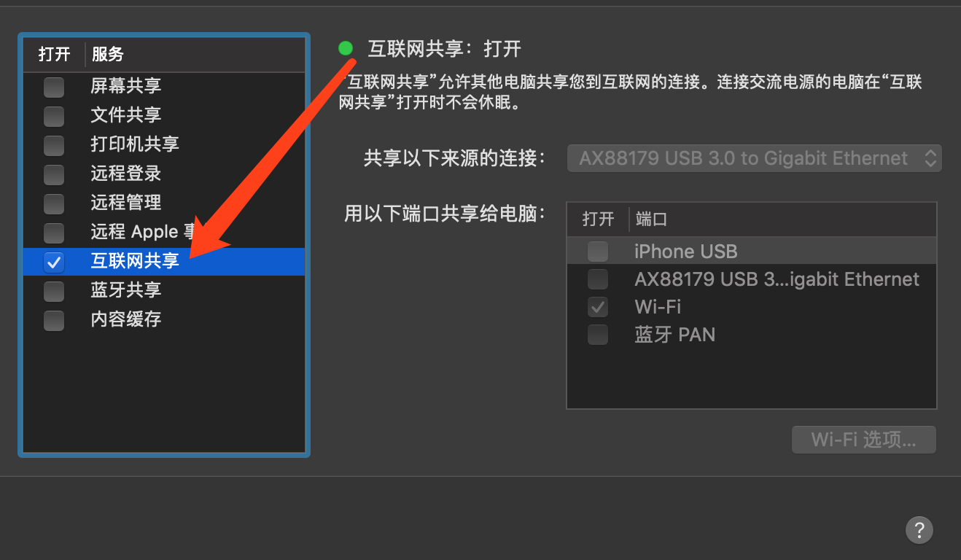
Task: Check the 远程登录 service box
Action: tap(54, 174)
